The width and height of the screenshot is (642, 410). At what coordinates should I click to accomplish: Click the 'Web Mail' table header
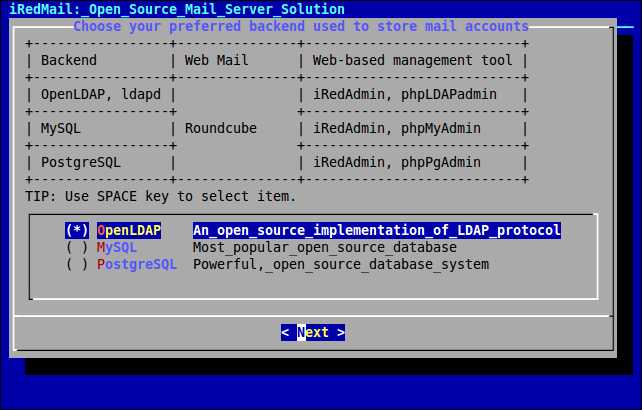point(216,60)
